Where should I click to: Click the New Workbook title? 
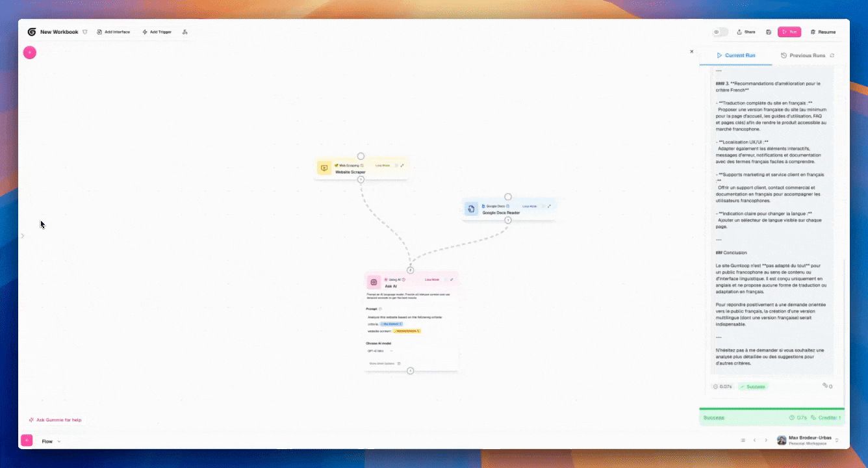[59, 32]
